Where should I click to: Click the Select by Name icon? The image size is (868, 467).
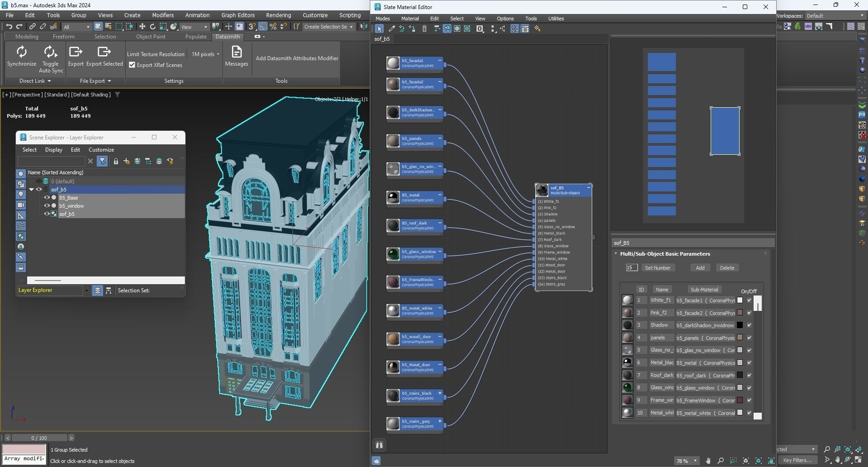[108, 27]
